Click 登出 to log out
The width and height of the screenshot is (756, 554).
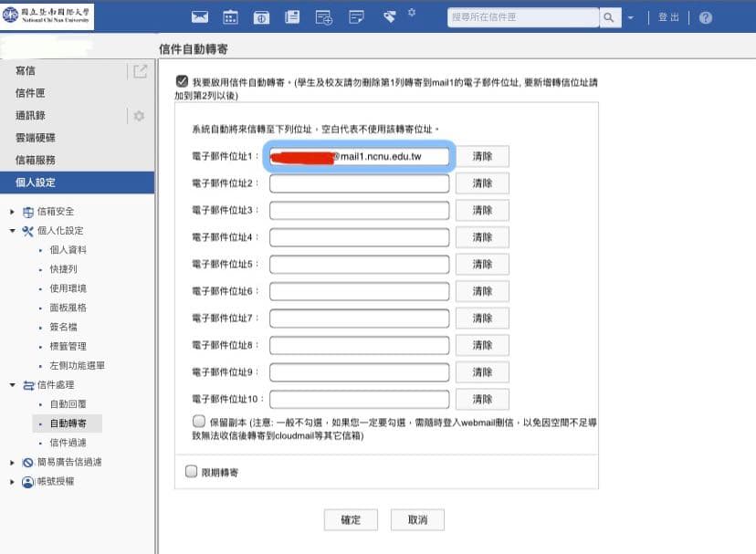pyautogui.click(x=668, y=18)
